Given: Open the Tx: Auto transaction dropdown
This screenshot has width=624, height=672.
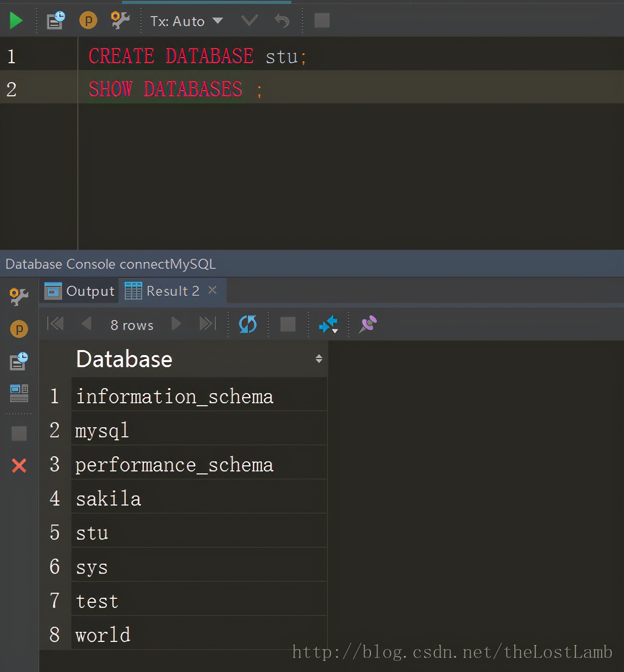Looking at the screenshot, I should point(186,21).
